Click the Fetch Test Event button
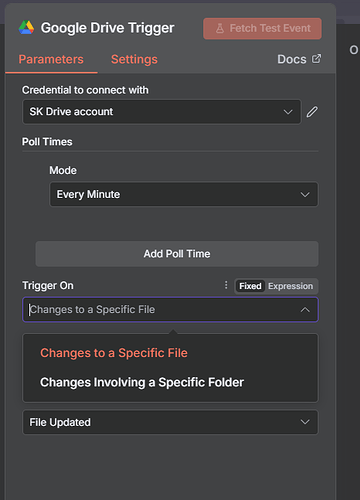Viewport: 360px width, 500px height. [x=262, y=29]
